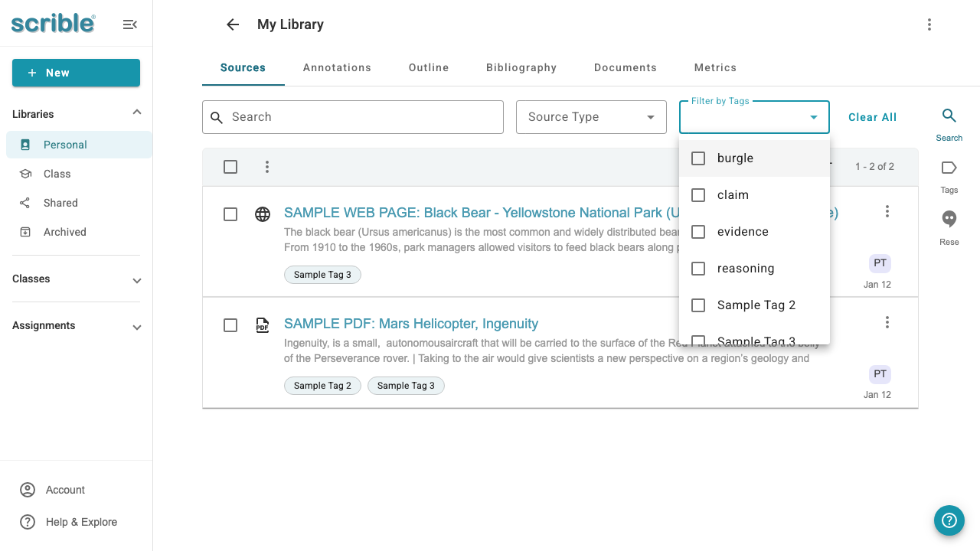The height and width of the screenshot is (551, 980).
Task: Collapse the Libraries section
Action: pyautogui.click(x=137, y=112)
